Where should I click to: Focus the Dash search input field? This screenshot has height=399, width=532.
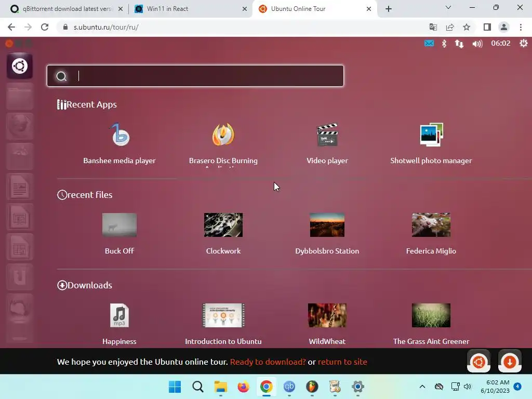pyautogui.click(x=195, y=76)
